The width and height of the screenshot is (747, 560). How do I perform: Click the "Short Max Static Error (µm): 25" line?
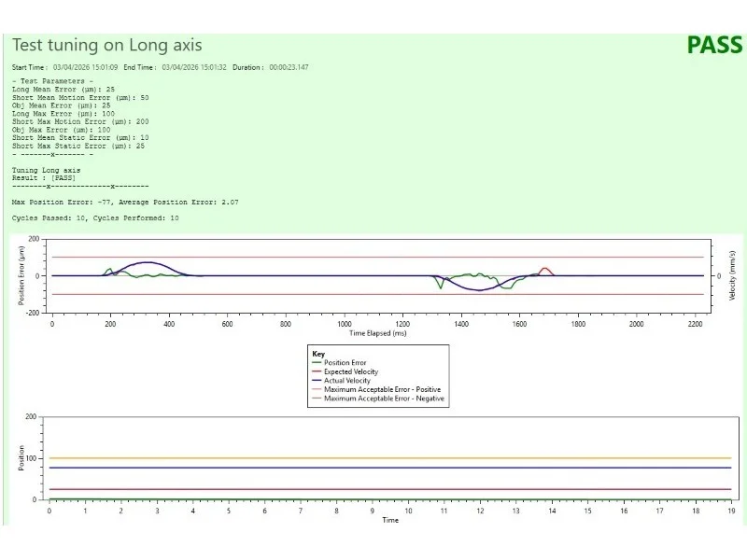tap(78, 146)
